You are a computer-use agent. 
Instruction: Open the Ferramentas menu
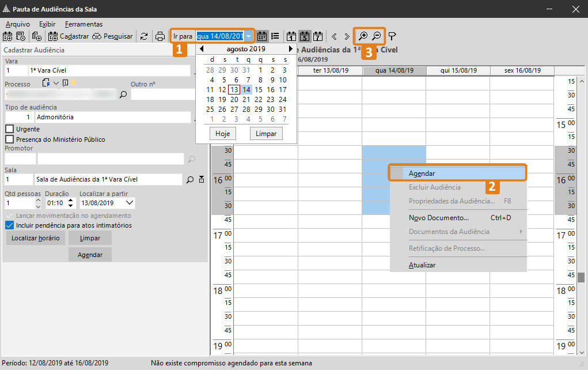tap(84, 24)
